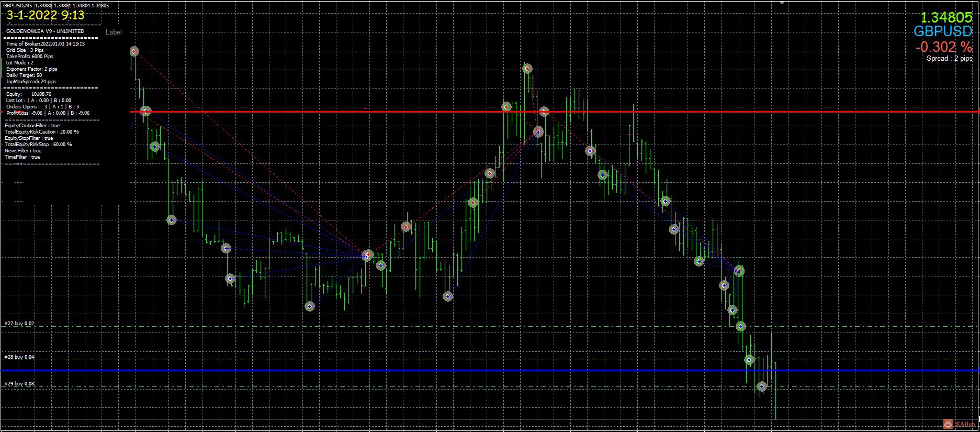
Task: Click the Time of Broker line
Action: click(46, 44)
